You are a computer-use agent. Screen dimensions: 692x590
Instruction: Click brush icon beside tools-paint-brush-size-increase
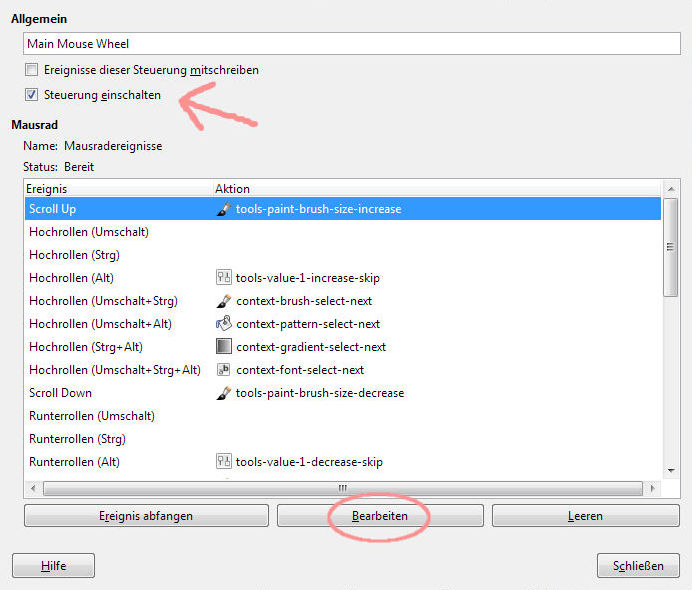click(224, 209)
